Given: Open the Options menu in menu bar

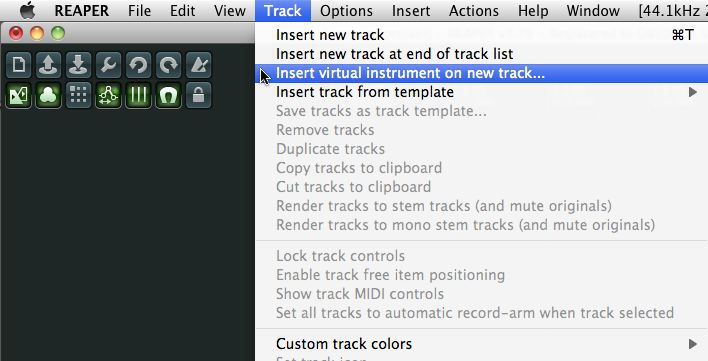Looking at the screenshot, I should (x=346, y=11).
